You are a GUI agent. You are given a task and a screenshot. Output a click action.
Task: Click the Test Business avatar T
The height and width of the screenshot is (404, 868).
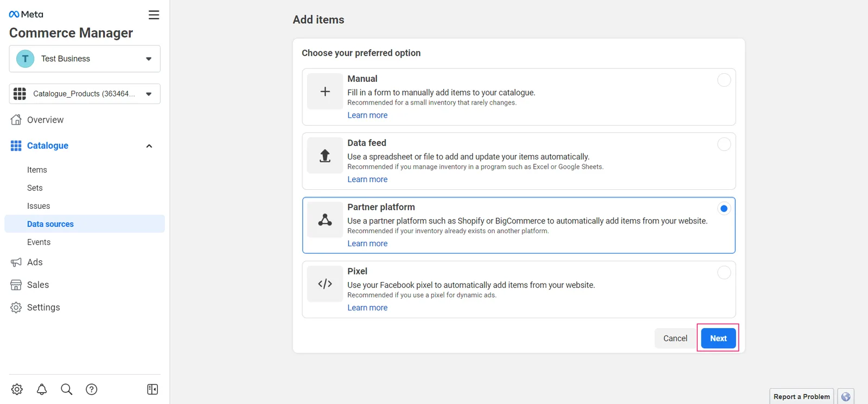coord(25,59)
